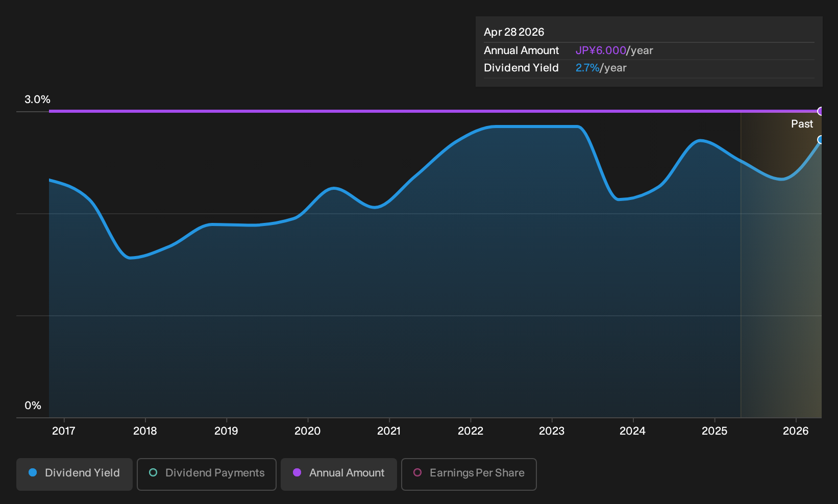Click the 2026 axis label
The image size is (838, 504).
(x=796, y=431)
